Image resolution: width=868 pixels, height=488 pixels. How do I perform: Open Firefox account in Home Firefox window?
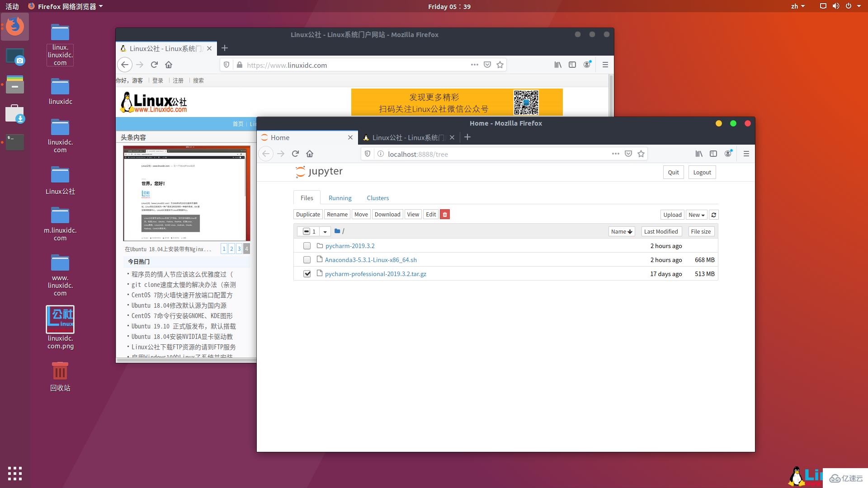click(x=728, y=154)
